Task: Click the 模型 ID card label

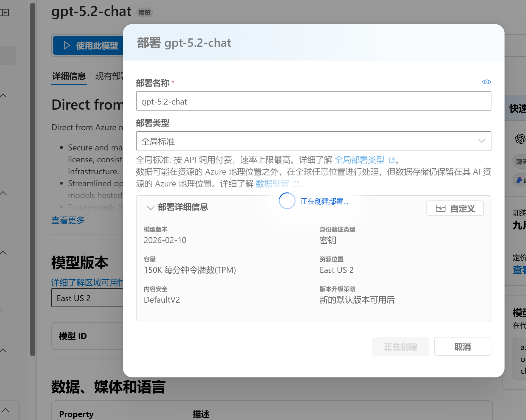Action: coord(73,336)
